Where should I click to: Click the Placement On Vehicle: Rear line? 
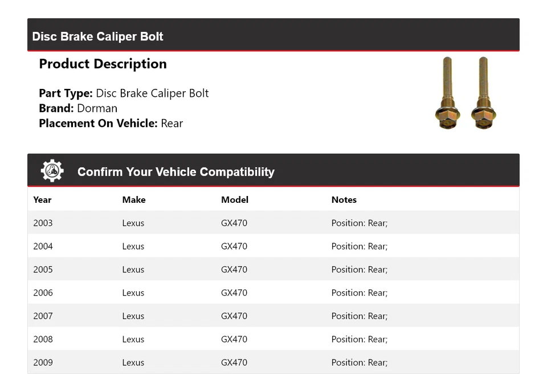[111, 123]
